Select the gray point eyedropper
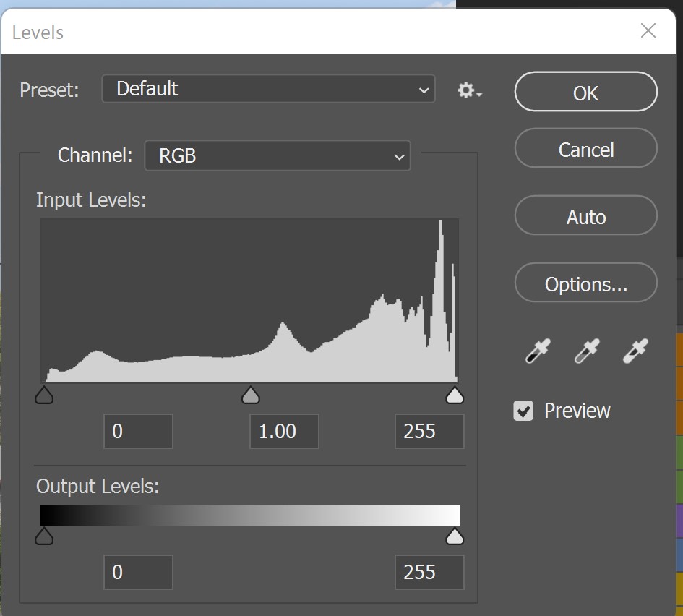Image resolution: width=683 pixels, height=616 pixels. 586,351
